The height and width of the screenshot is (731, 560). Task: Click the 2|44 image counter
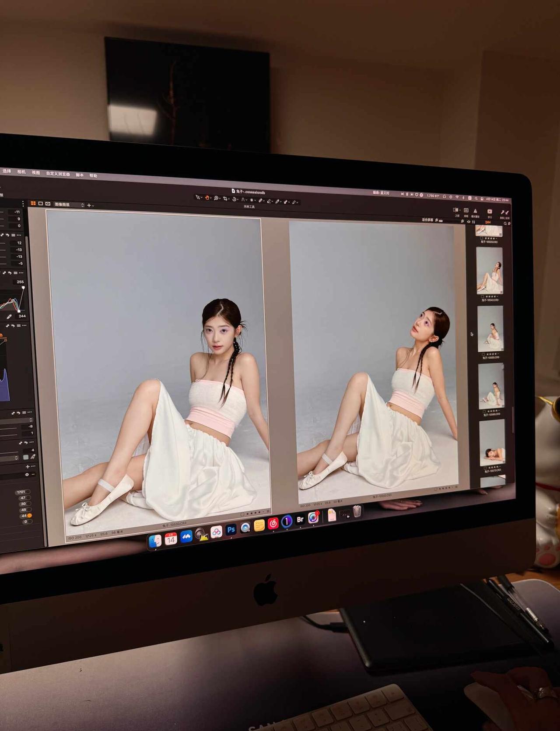pyautogui.click(x=487, y=223)
